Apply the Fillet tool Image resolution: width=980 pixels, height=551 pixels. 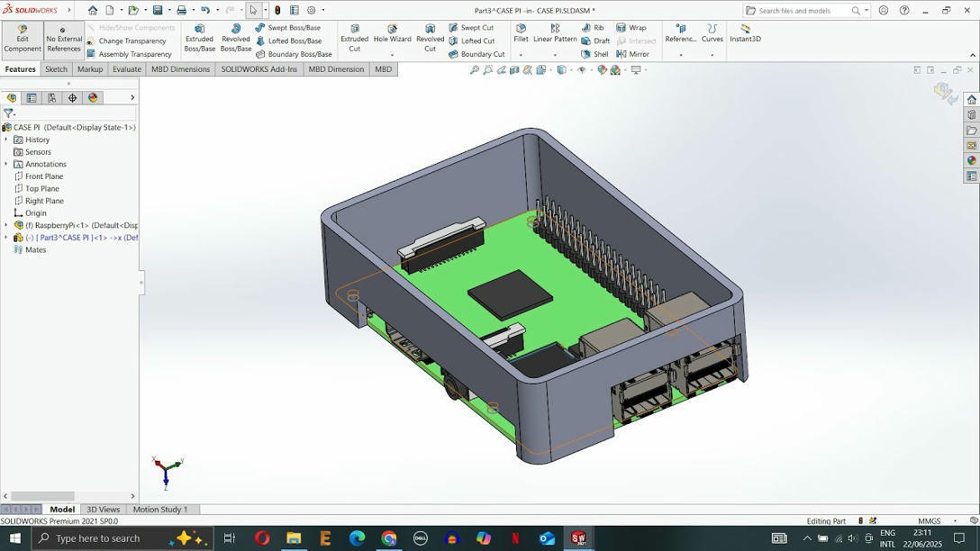point(521,33)
